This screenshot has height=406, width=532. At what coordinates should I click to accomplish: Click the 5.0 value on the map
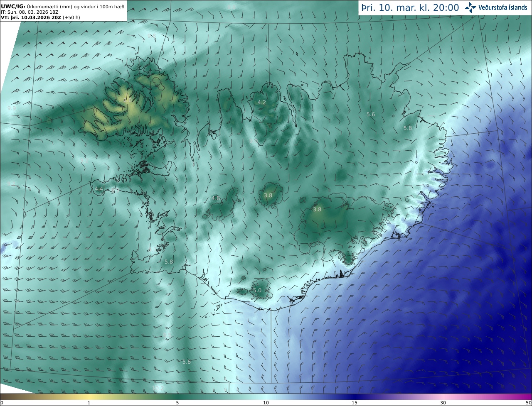click(x=257, y=291)
